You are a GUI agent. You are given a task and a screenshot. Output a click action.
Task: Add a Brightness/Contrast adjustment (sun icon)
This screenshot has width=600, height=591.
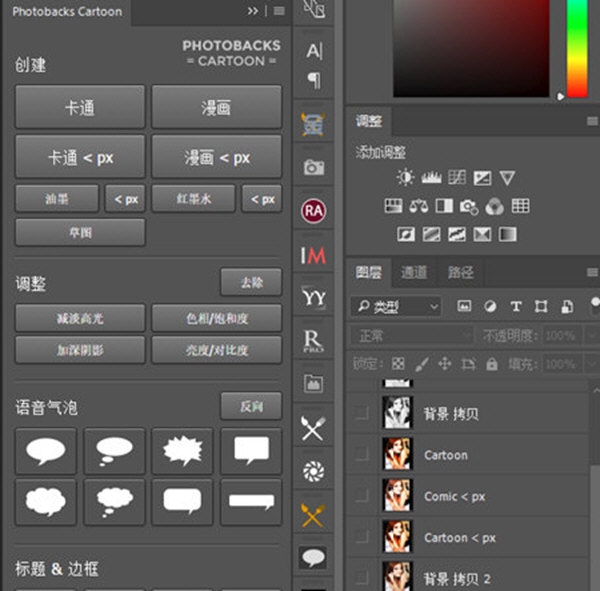click(x=405, y=178)
